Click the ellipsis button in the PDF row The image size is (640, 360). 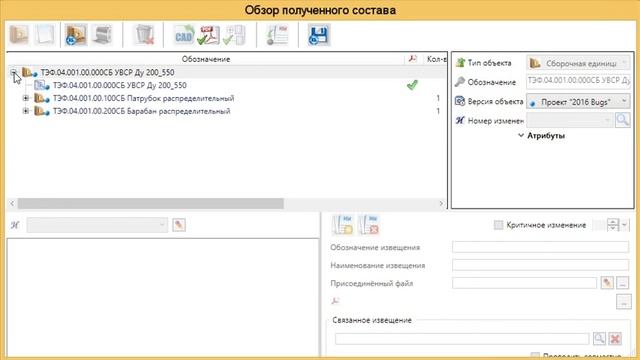tap(624, 302)
